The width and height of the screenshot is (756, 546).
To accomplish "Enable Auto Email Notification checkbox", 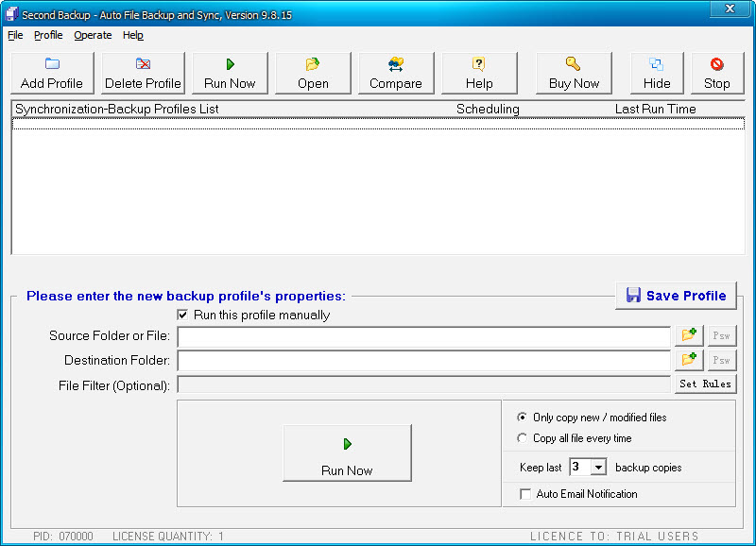I will pyautogui.click(x=525, y=494).
